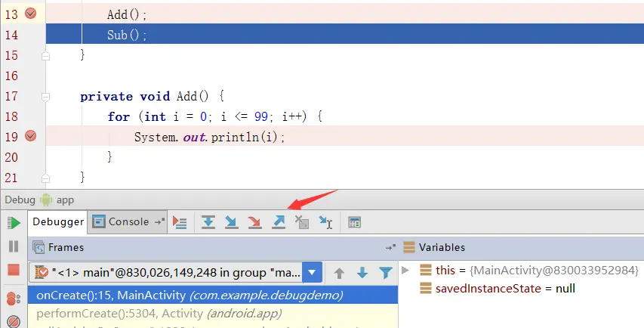Open View Breakpoints icon in debug sidebar
The image size is (644, 328).
[x=14, y=299]
